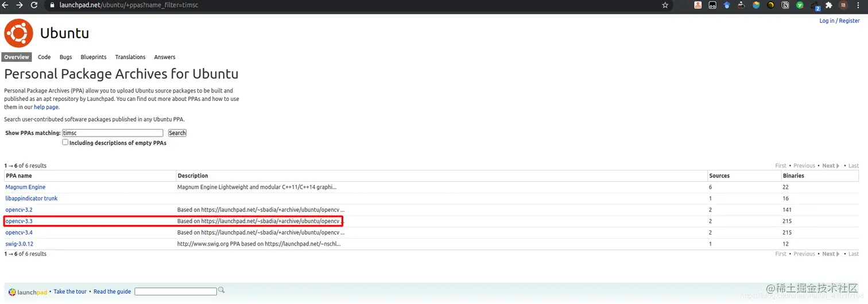Viewport: 868px width, 304px height.
Task: Open the yellow moon dark-mode extension
Action: [771, 5]
